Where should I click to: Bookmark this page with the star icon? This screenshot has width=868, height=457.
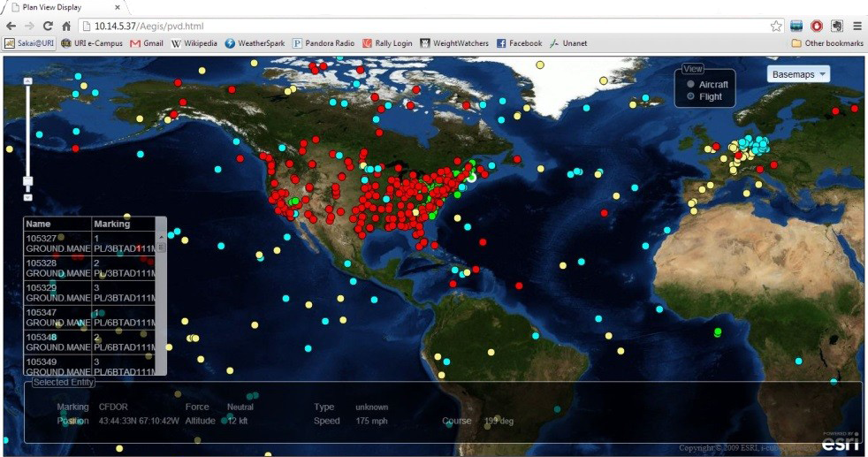tap(775, 27)
